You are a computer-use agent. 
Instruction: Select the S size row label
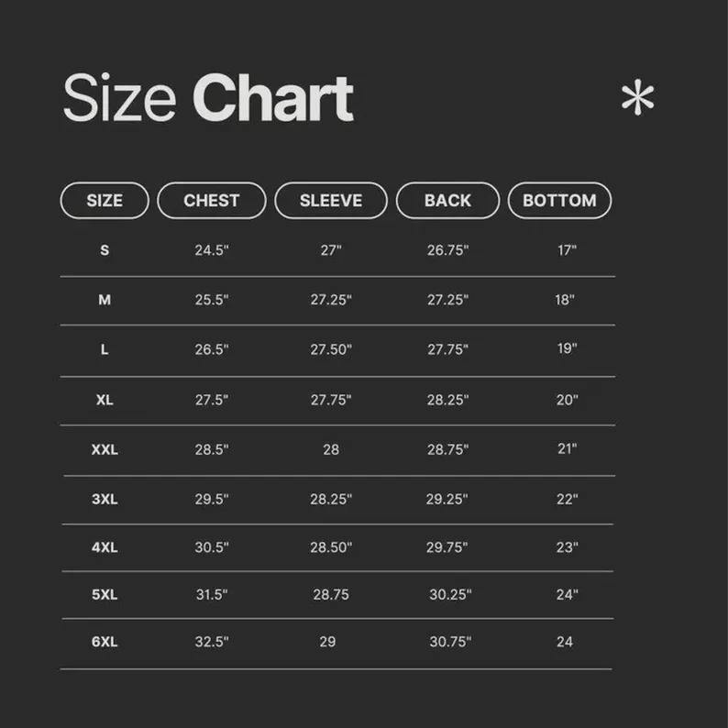click(x=105, y=250)
